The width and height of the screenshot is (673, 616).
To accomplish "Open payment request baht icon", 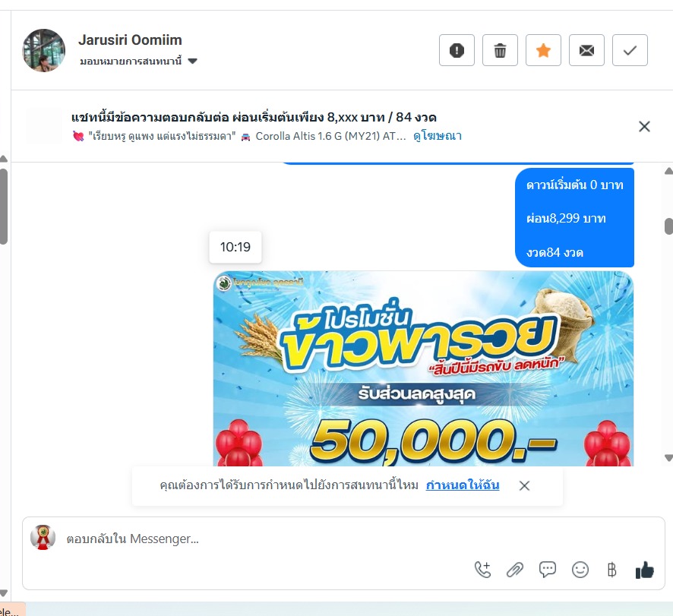I will pyautogui.click(x=612, y=570).
